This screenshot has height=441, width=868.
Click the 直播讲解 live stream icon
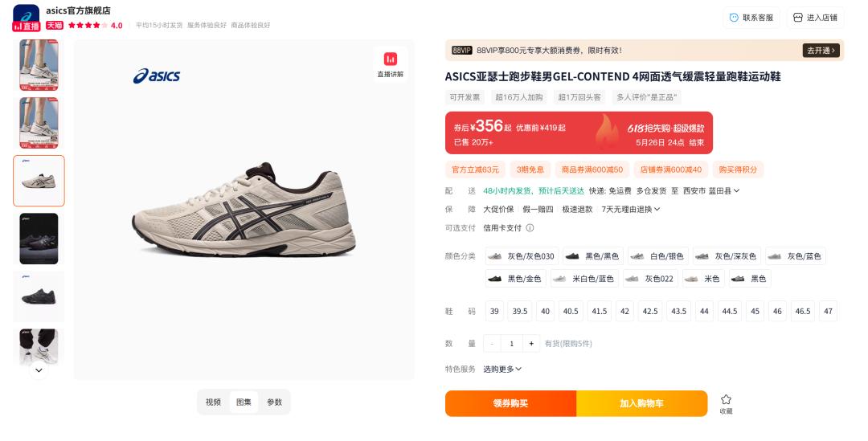(391, 59)
